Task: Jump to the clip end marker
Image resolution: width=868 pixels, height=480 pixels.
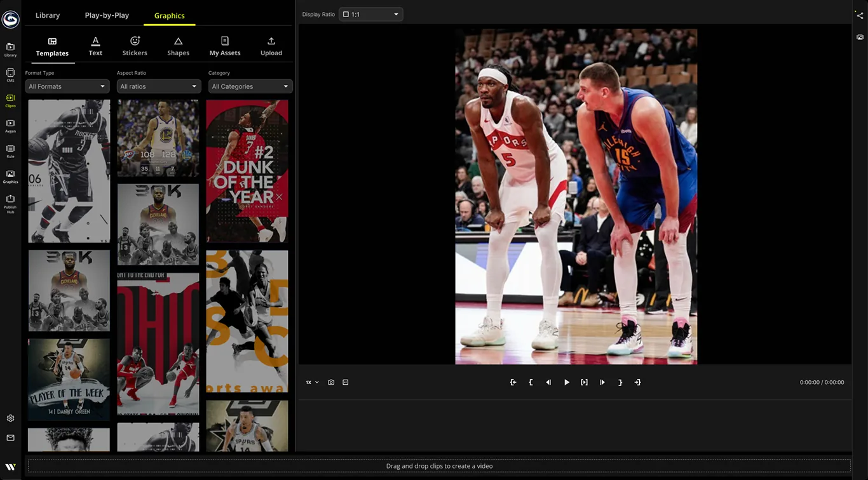Action: (637, 382)
